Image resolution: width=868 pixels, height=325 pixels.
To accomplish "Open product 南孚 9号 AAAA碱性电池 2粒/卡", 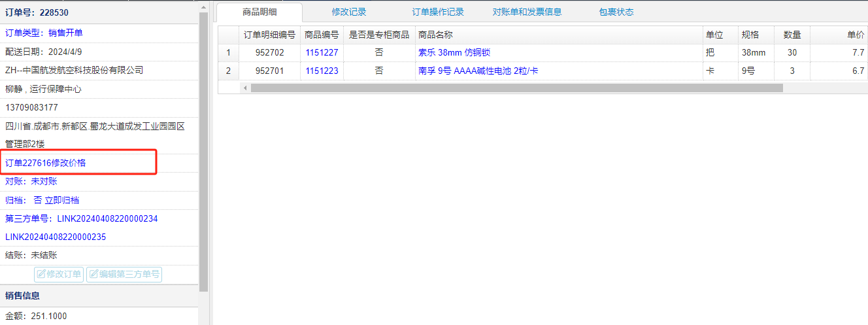I will [x=478, y=71].
